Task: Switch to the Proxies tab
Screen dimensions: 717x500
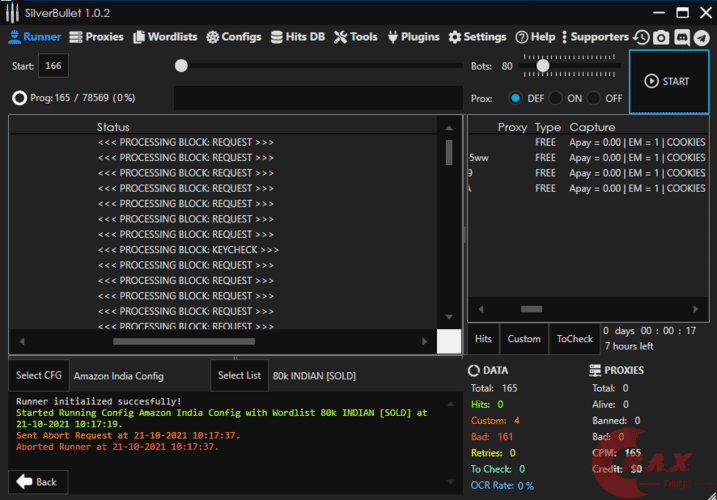Action: pyautogui.click(x=96, y=37)
